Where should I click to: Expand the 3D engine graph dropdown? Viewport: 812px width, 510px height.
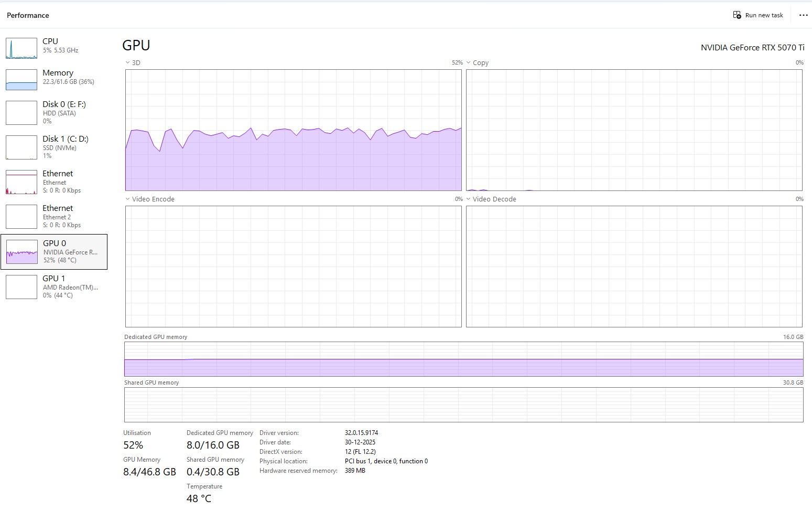coord(128,62)
